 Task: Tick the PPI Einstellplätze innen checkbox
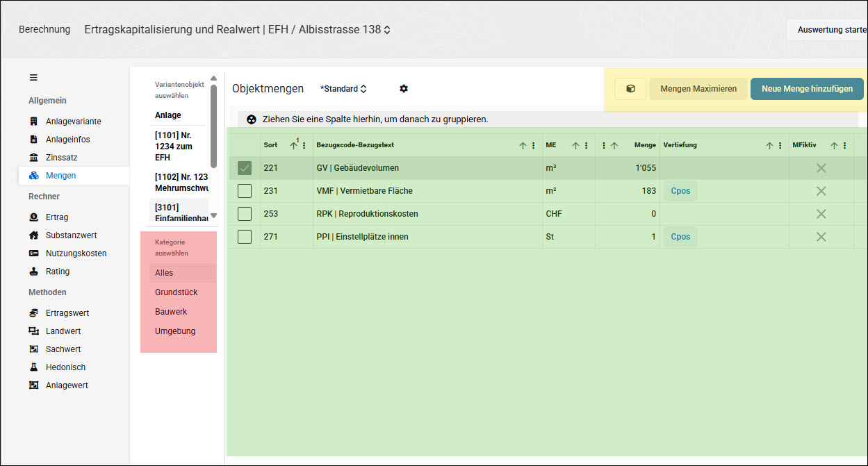(245, 237)
